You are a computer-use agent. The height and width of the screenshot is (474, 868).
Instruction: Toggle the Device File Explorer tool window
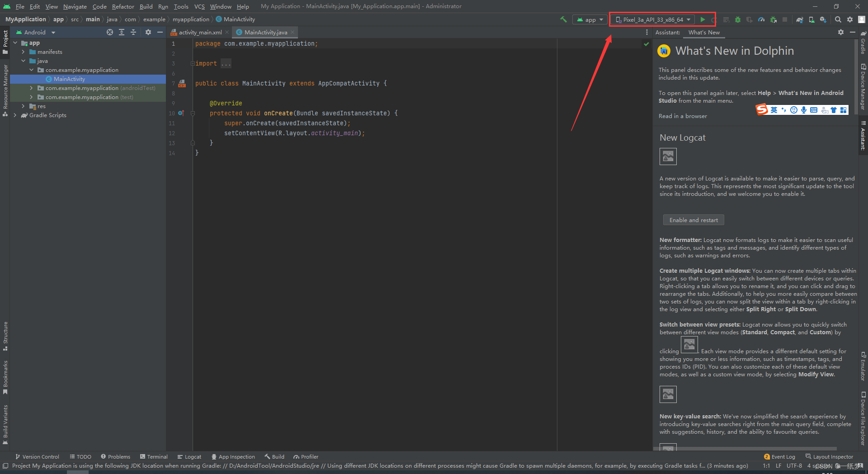863,418
